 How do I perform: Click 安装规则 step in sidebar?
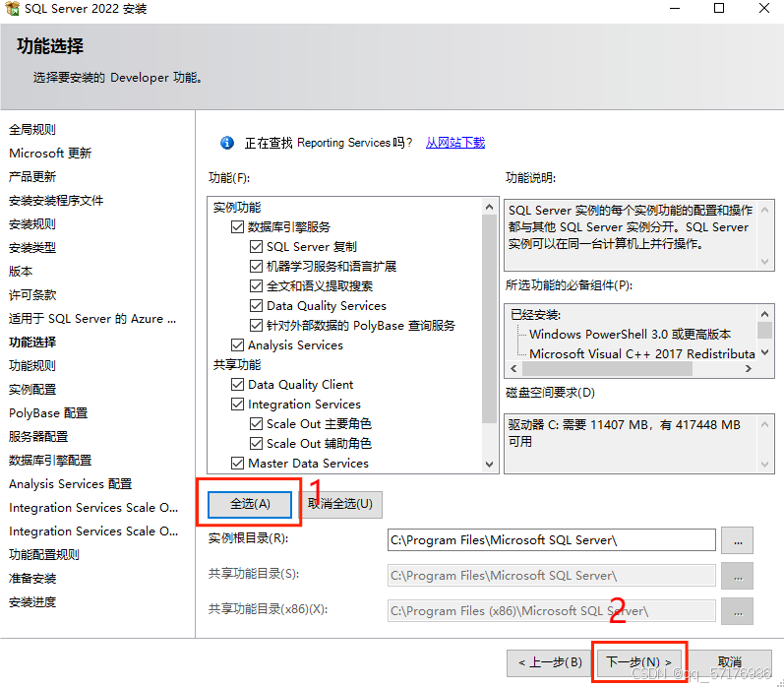point(32,224)
